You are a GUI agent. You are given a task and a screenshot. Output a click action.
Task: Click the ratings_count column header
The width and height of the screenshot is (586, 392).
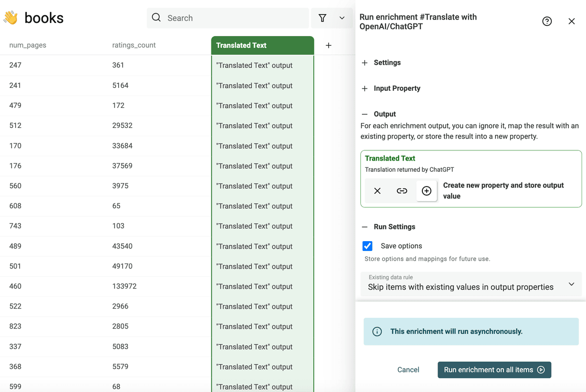point(134,45)
